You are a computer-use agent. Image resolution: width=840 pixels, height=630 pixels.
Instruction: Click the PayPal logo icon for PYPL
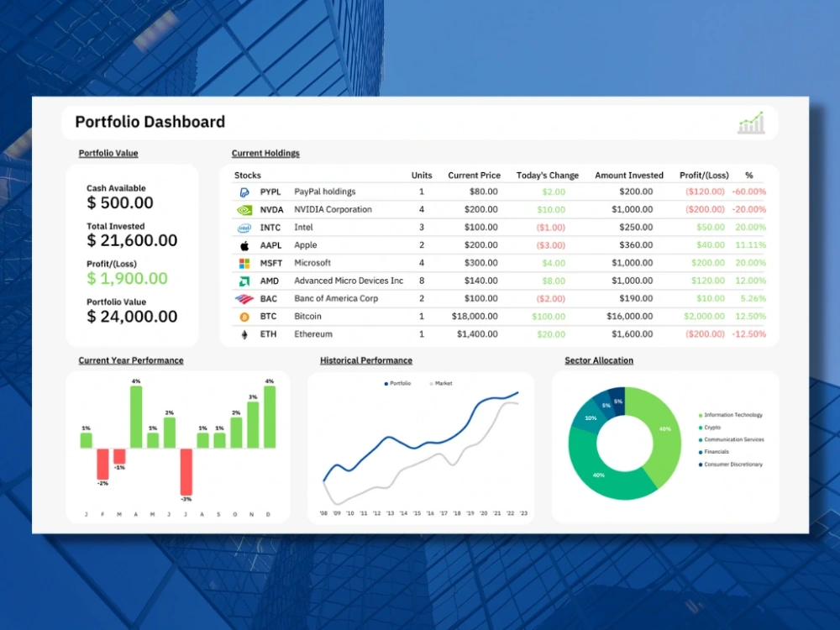tap(244, 192)
